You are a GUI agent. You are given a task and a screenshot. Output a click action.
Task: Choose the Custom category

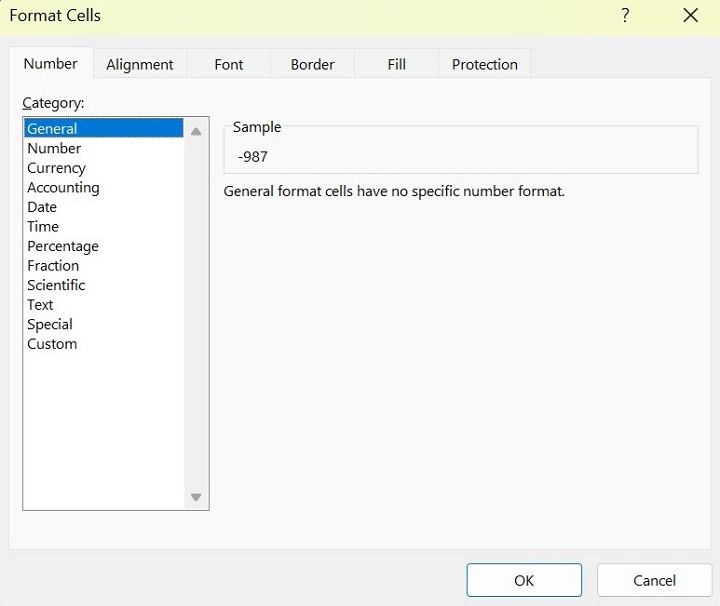point(52,344)
